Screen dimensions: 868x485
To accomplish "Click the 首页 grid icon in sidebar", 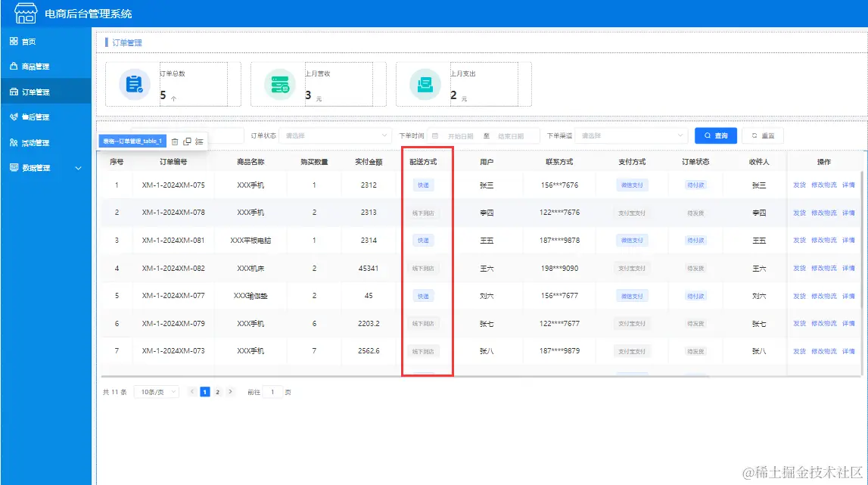I will (x=14, y=40).
